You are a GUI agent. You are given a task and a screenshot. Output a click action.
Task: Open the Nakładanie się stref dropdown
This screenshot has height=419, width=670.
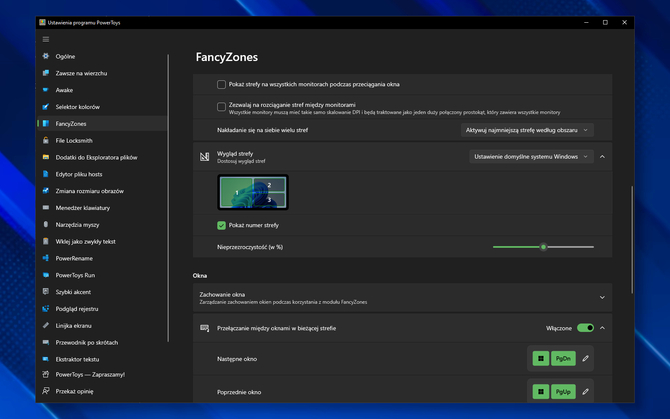527,130
